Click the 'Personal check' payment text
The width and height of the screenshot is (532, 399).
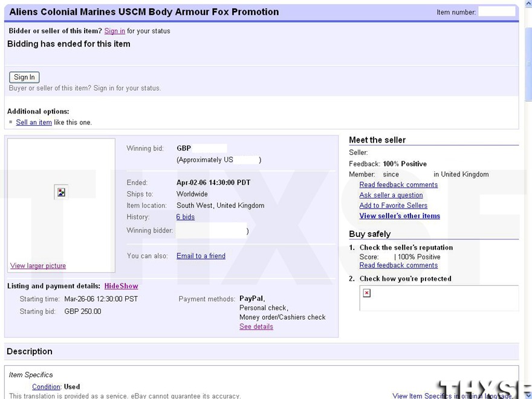pos(264,308)
